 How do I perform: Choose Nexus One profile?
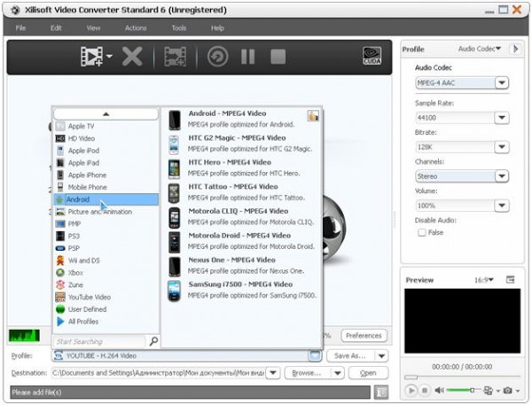[243, 266]
